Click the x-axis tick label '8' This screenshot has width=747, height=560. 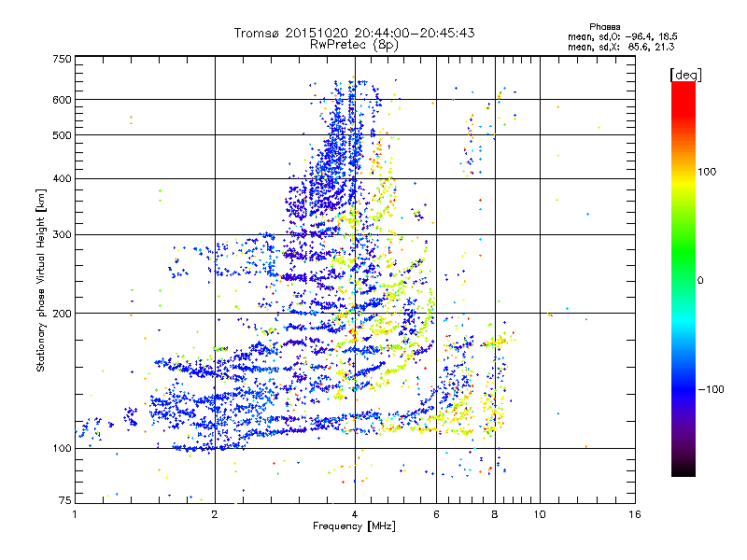(x=495, y=514)
